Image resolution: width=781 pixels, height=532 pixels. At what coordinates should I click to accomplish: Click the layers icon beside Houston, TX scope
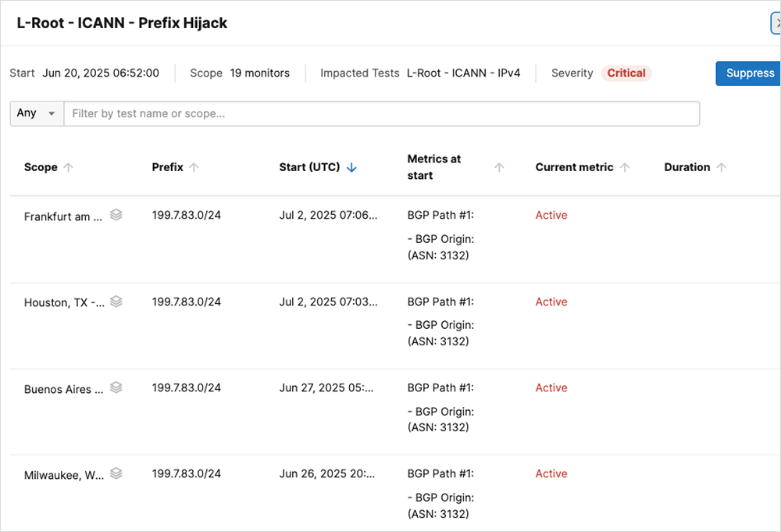116,302
